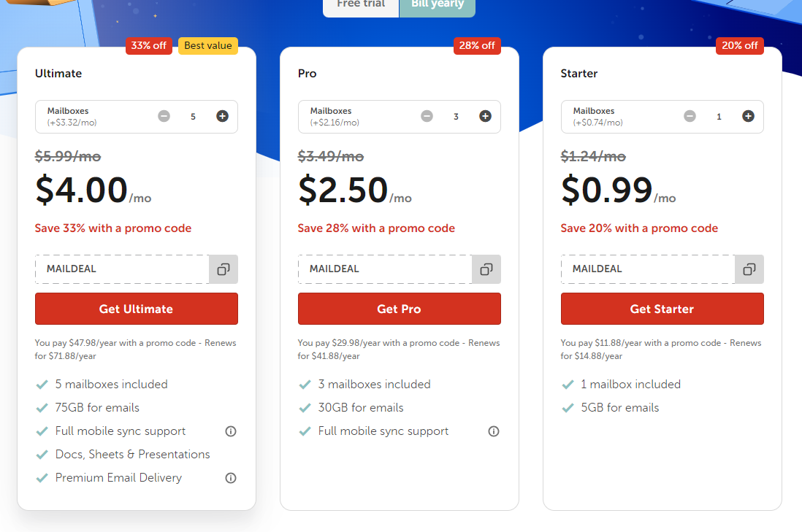Click the Best value badge

(207, 45)
